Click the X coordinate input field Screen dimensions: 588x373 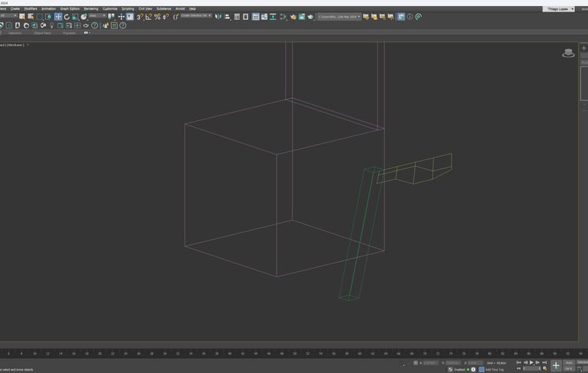(430, 362)
